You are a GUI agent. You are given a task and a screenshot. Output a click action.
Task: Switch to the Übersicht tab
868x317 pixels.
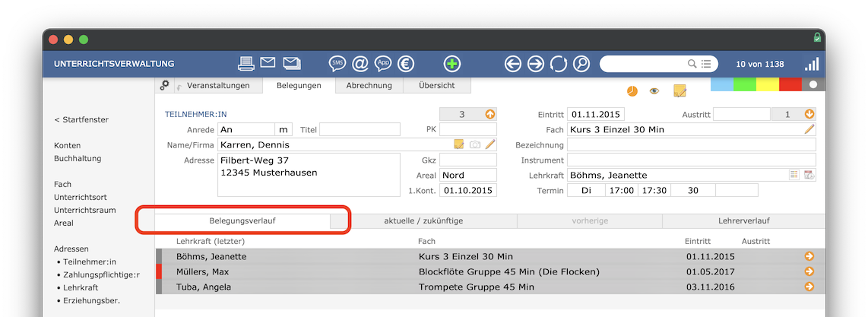[437, 85]
